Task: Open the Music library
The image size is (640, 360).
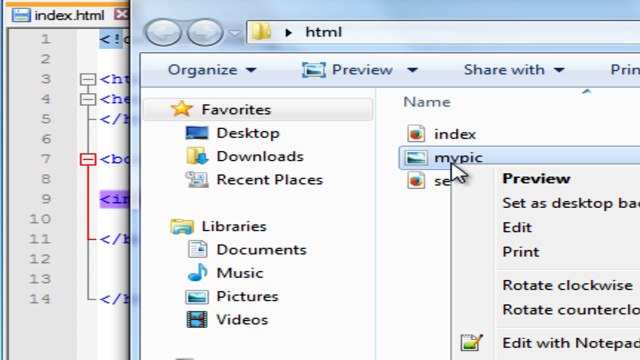Action: [x=240, y=273]
